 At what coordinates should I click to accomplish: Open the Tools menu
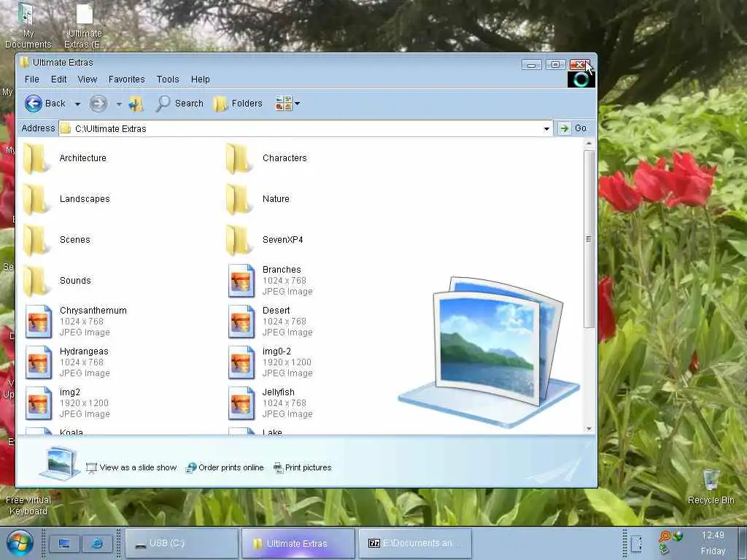[x=168, y=79]
